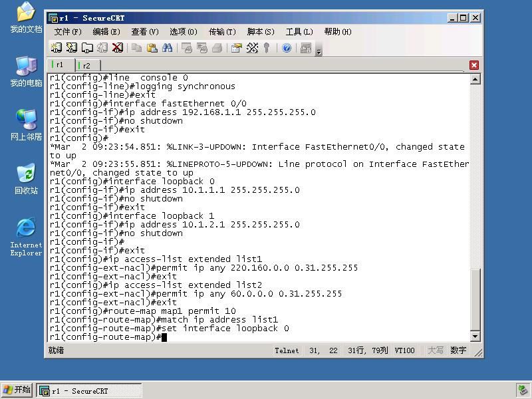Select 网上邻居 desktop icon
Screen dimensions: 532x399
pos(26,125)
